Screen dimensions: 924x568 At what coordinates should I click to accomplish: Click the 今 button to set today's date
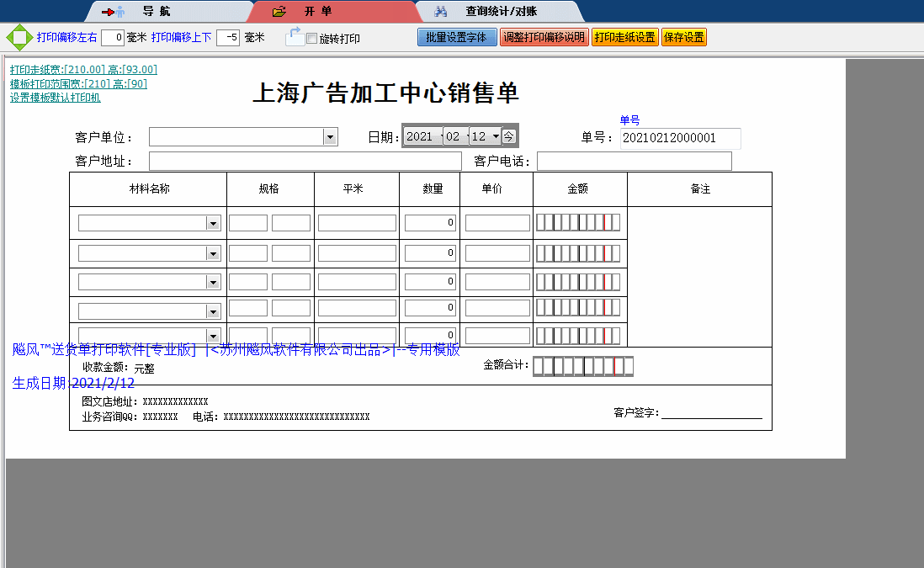[x=511, y=135]
